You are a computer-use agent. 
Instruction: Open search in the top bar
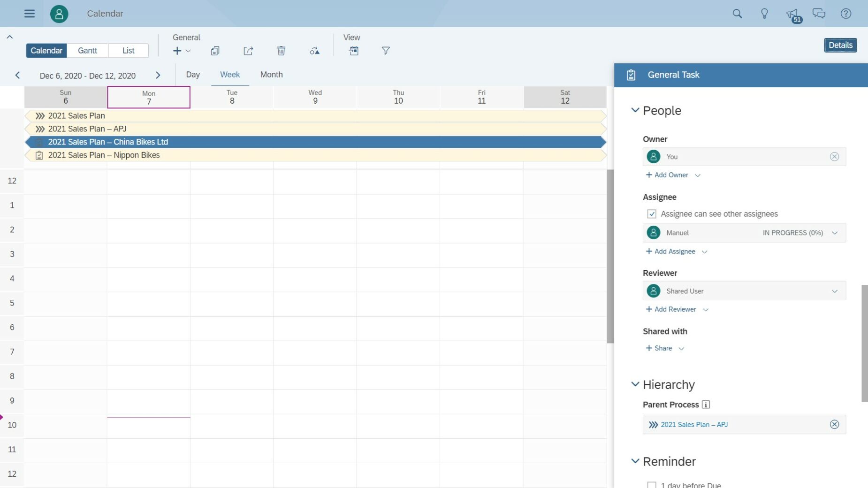(x=737, y=13)
